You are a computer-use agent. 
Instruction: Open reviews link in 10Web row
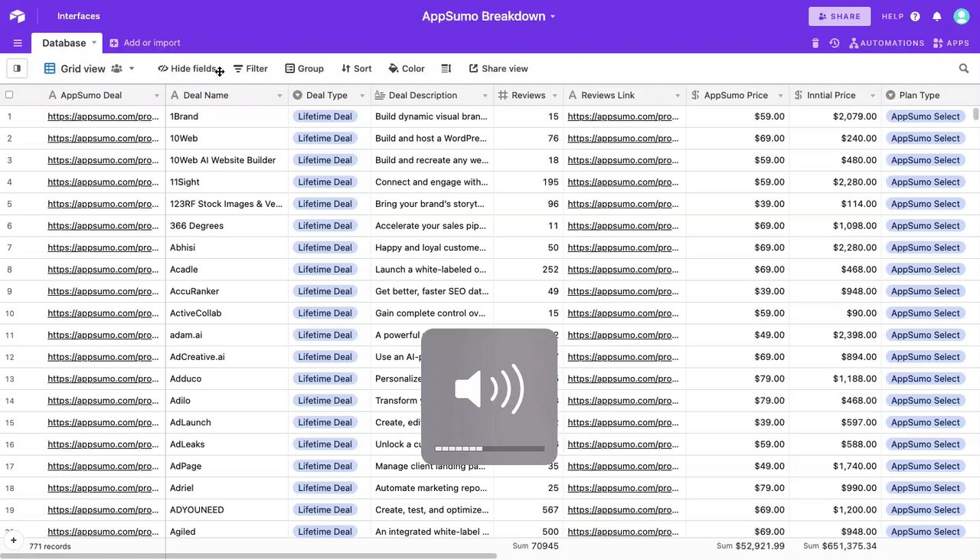pos(623,139)
